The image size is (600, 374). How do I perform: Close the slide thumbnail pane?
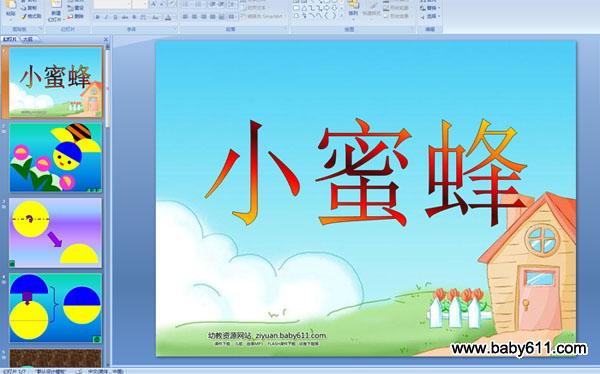click(x=106, y=39)
